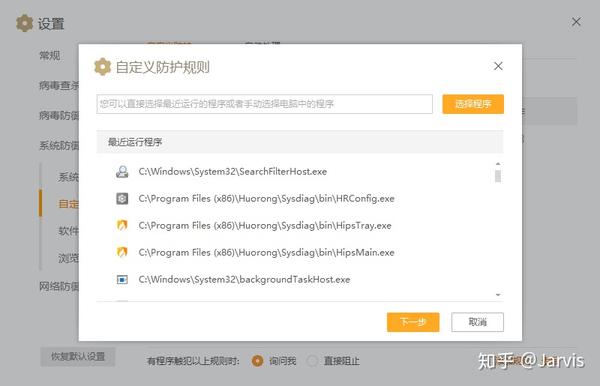Select the 软件 sub-item in sidebar

pyautogui.click(x=68, y=231)
